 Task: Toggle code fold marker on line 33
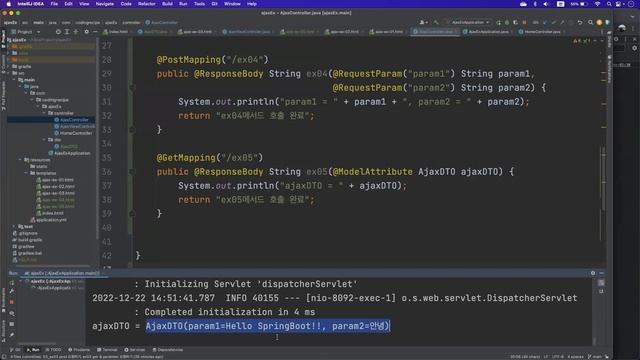point(132,129)
